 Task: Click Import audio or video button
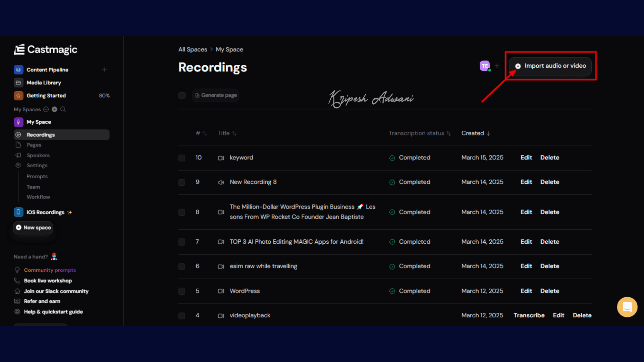[550, 66]
